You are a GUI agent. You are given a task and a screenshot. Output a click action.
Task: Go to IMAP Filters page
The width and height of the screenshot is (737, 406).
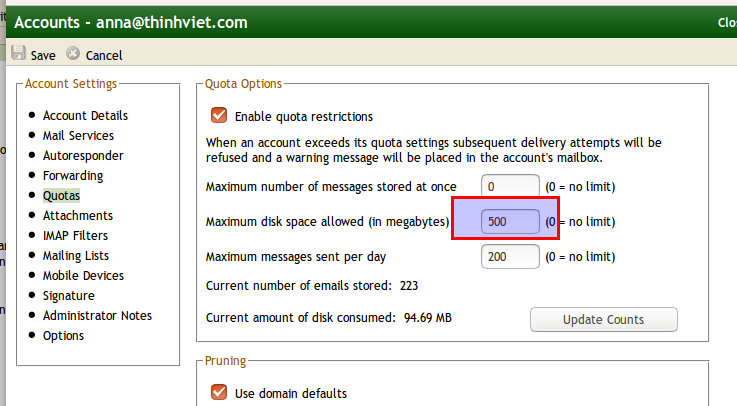[75, 235]
